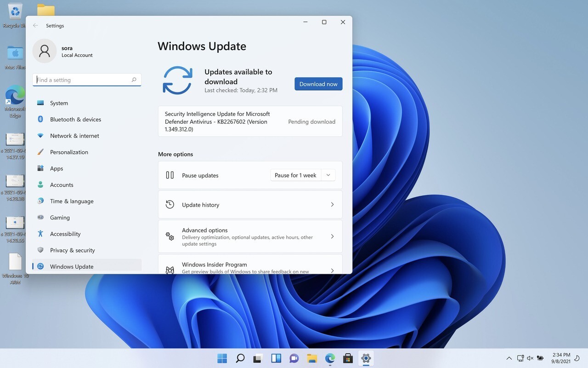This screenshot has height=368, width=588.
Task: Click the Pending download status text
Action: pos(312,122)
